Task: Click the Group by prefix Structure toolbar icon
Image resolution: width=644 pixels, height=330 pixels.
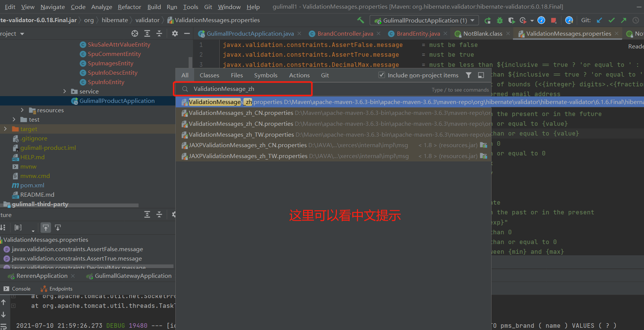Action: tap(18, 228)
